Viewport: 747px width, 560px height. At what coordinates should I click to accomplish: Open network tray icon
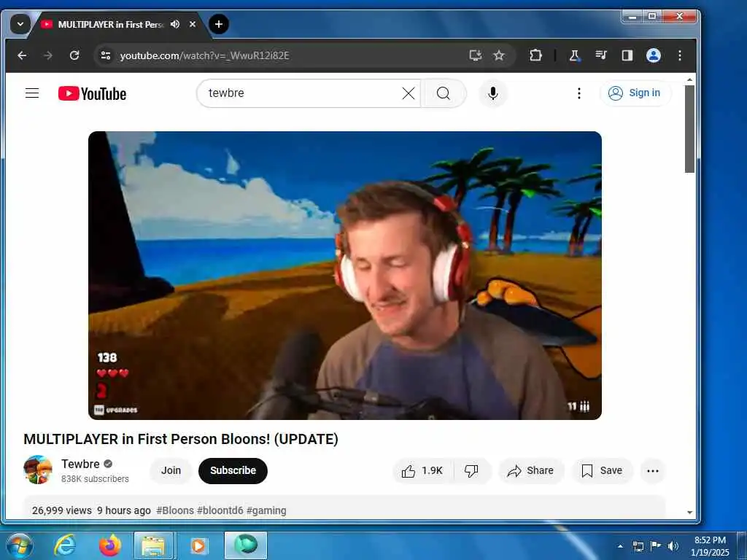(638, 546)
